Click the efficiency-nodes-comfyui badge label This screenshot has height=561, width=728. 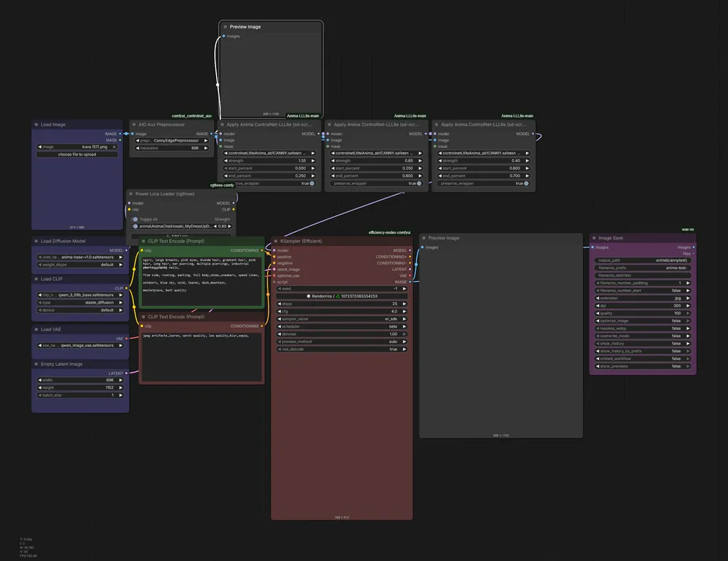pyautogui.click(x=390, y=233)
